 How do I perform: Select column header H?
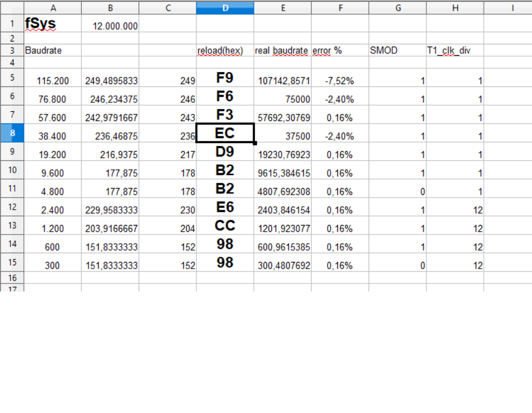coord(455,8)
